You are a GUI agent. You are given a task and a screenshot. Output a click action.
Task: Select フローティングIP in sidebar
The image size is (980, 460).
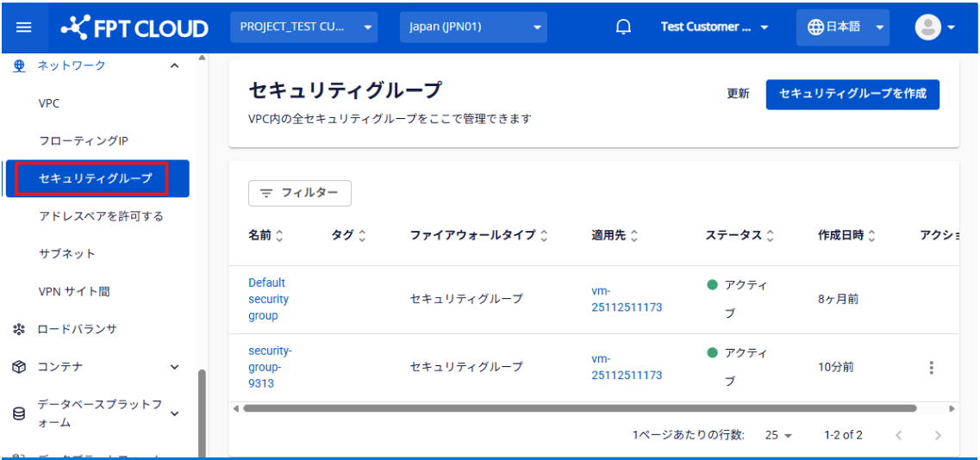coord(84,141)
